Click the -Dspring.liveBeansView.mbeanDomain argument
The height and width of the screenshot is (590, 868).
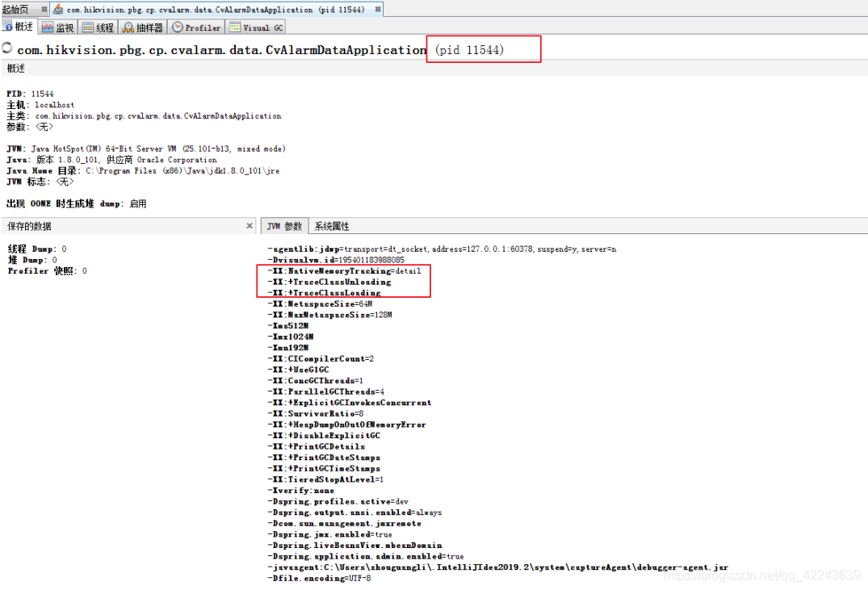tap(355, 546)
